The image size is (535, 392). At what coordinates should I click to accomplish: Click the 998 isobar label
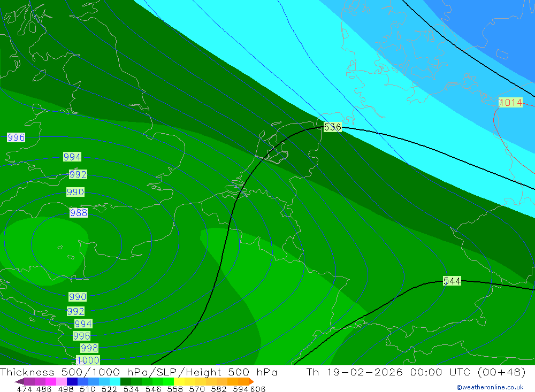click(89, 348)
